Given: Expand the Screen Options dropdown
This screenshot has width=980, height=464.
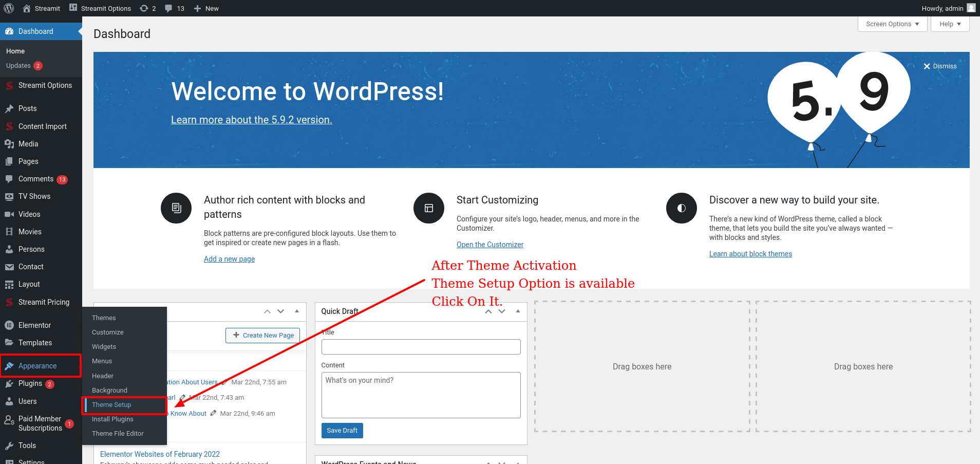Looking at the screenshot, I should point(892,24).
